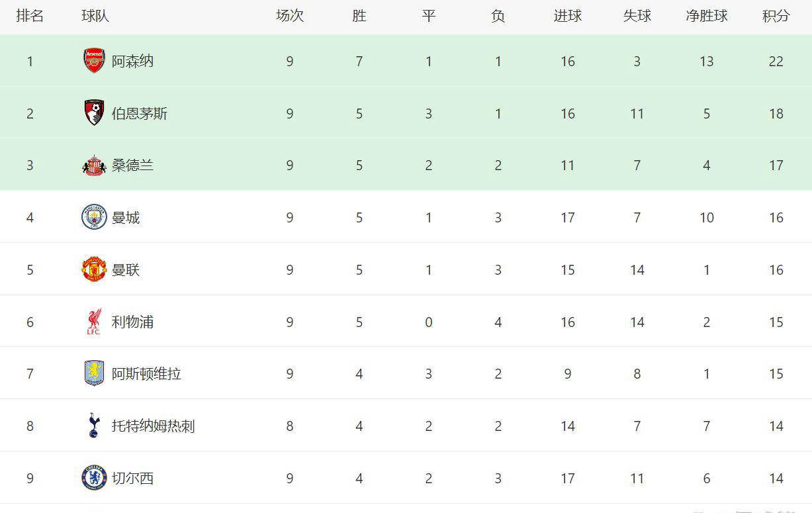Click the 进球 column header
Viewport: 812px width, 513px height.
pyautogui.click(x=567, y=16)
